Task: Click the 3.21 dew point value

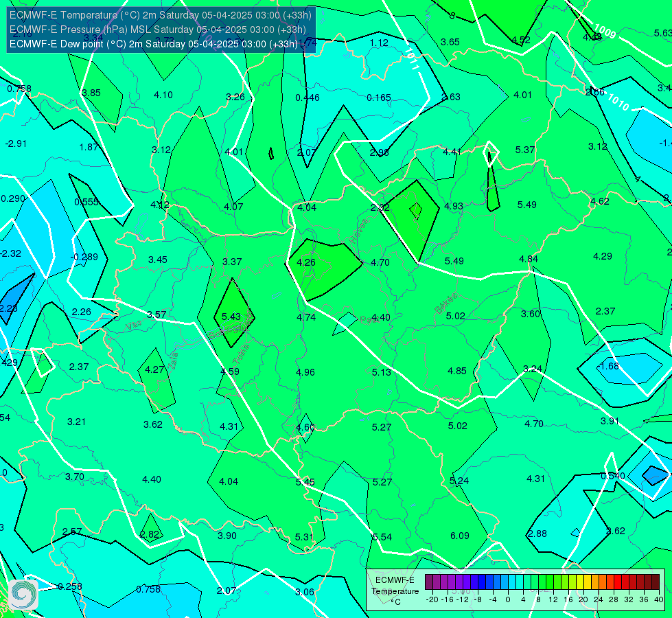Action: [76, 422]
